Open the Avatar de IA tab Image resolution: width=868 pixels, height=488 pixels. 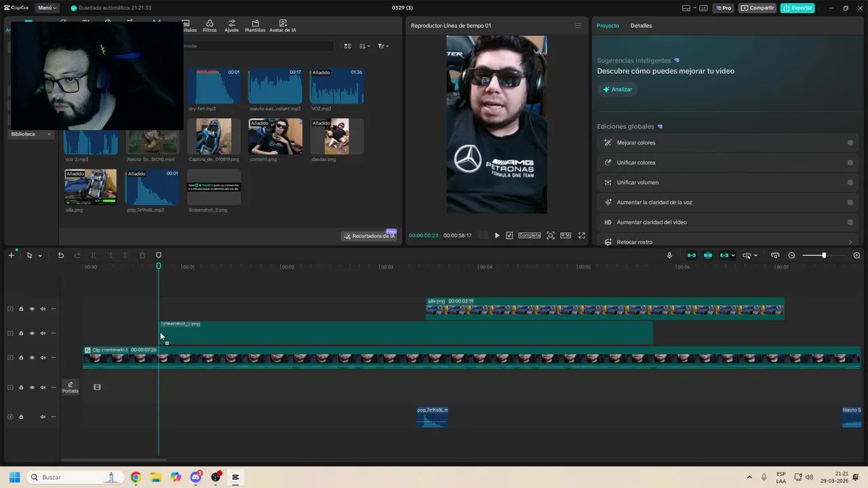(x=283, y=26)
